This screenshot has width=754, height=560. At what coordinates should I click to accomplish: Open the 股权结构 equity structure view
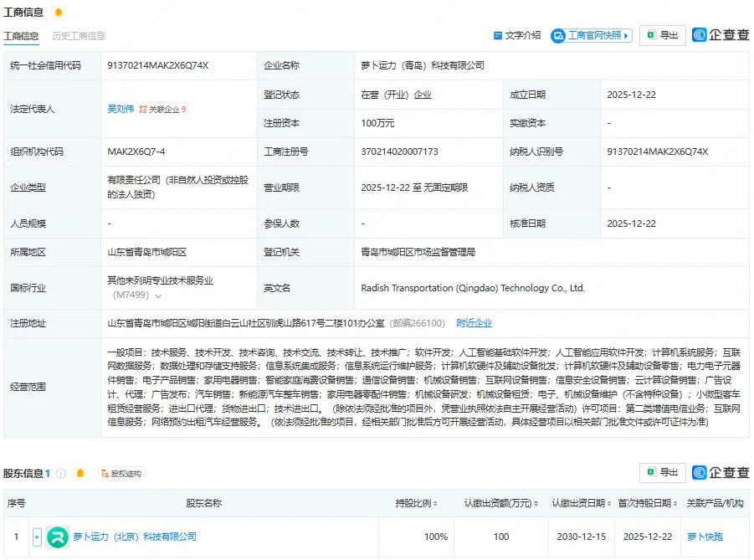(121, 473)
